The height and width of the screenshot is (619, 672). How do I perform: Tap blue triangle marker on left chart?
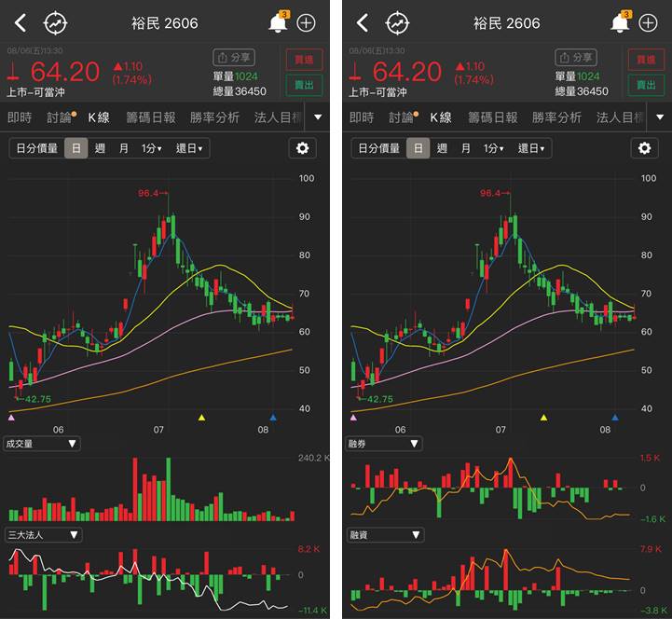(273, 417)
